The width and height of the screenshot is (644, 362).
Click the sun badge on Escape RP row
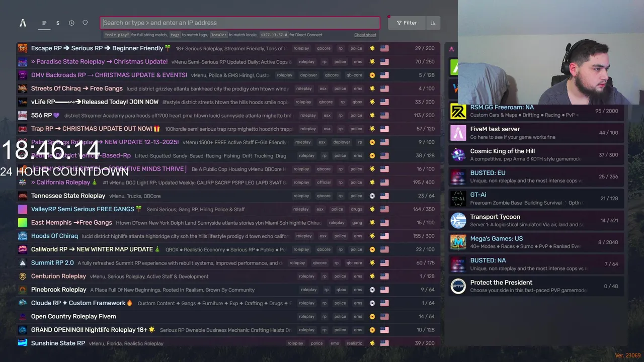coord(372,48)
